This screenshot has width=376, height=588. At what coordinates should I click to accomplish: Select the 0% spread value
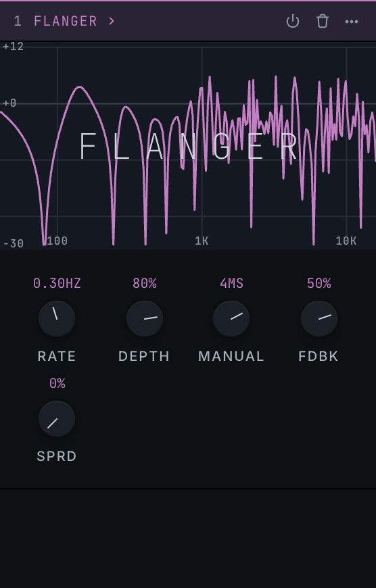pyautogui.click(x=57, y=384)
